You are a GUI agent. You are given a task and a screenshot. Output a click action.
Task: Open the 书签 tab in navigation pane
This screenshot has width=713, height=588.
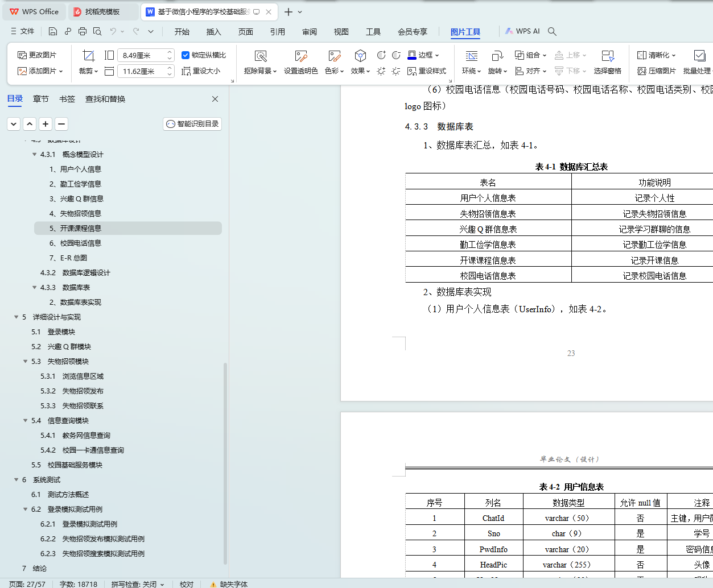[x=67, y=99]
